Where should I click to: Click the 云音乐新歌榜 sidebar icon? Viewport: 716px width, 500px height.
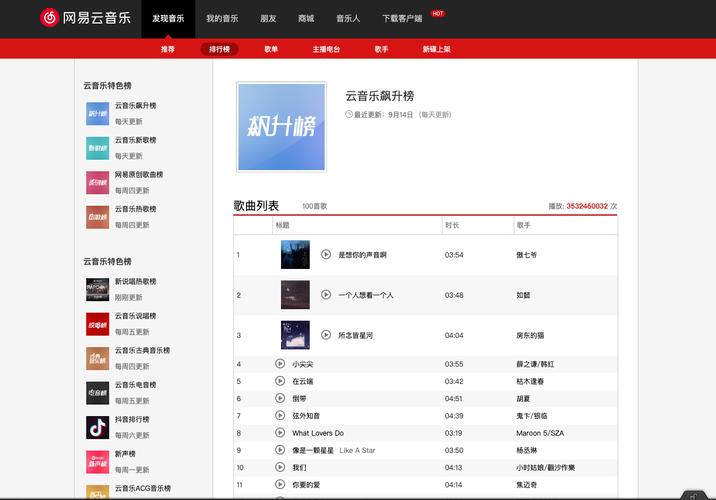tap(97, 148)
